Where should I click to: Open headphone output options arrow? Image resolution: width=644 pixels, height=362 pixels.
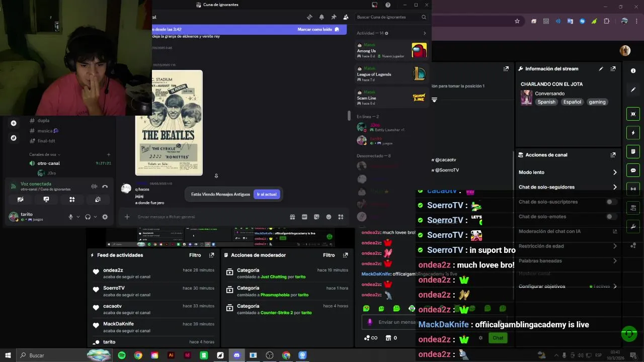click(x=95, y=217)
